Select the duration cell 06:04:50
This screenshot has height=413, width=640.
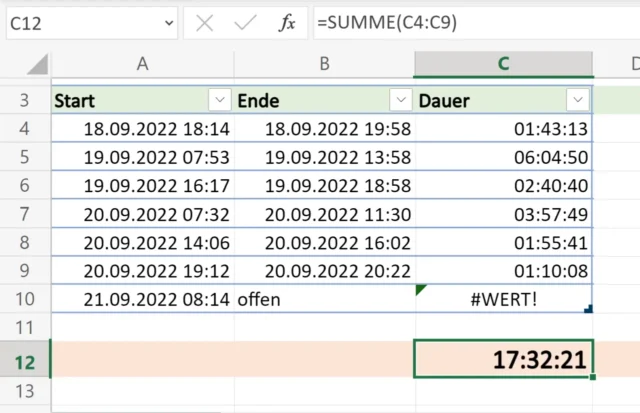[504, 157]
